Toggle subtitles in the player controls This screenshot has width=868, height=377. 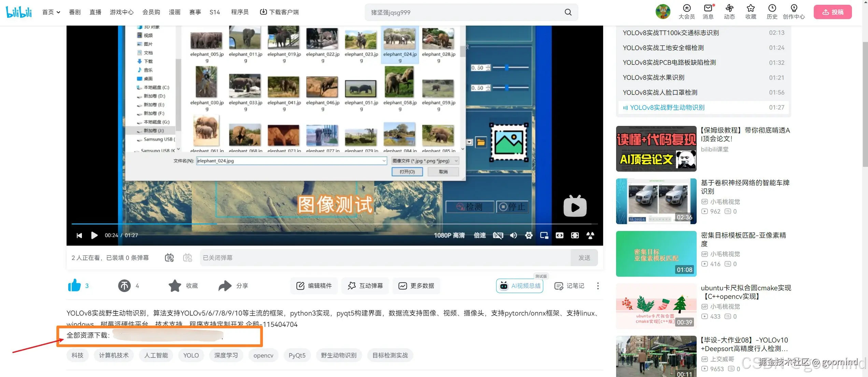[498, 235]
